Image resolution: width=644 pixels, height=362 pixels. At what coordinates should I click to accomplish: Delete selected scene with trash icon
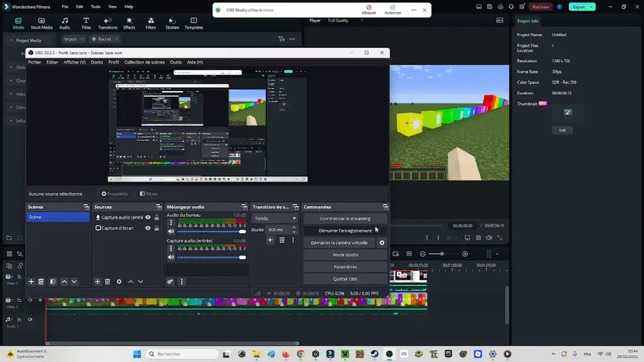[x=41, y=282]
